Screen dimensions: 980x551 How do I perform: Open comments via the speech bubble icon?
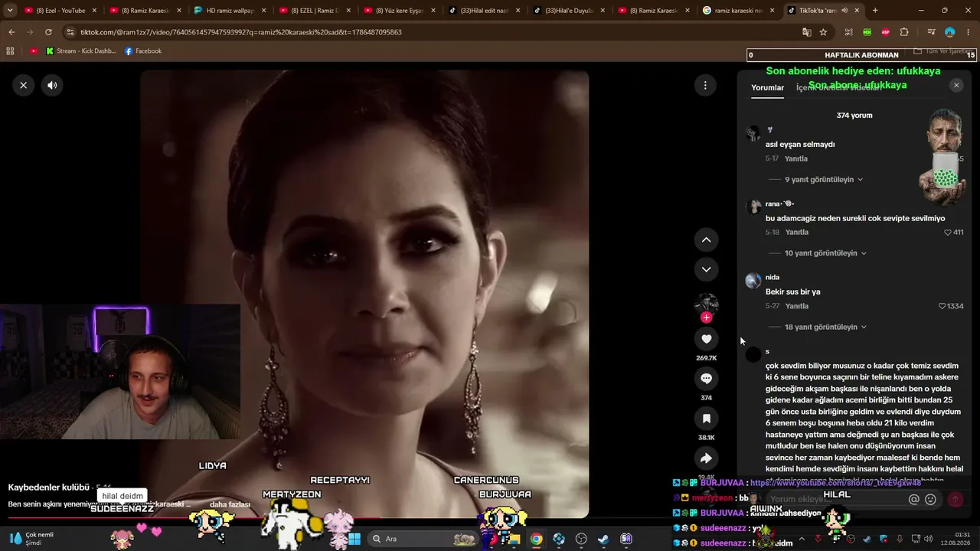point(706,379)
